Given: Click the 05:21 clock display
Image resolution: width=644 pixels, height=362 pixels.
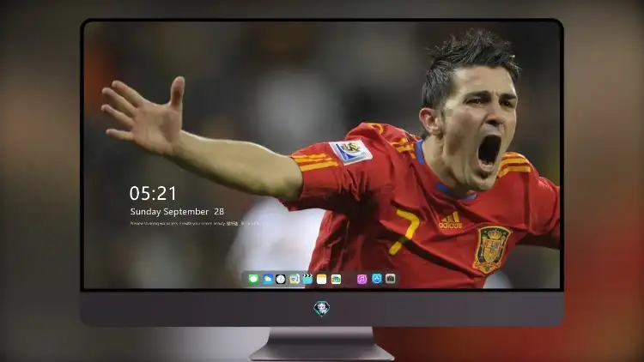Looking at the screenshot, I should coord(153,193).
